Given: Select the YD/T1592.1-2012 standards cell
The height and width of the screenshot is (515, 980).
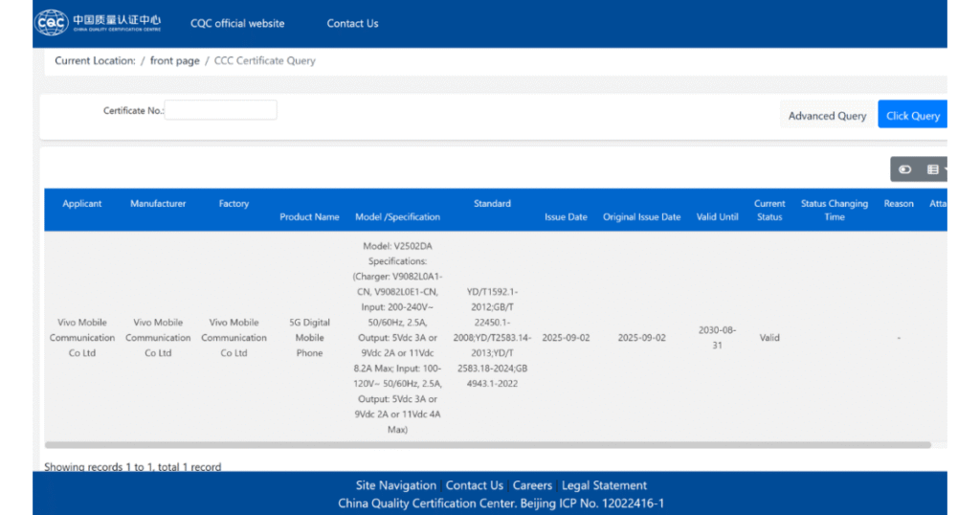Looking at the screenshot, I should tap(492, 338).
